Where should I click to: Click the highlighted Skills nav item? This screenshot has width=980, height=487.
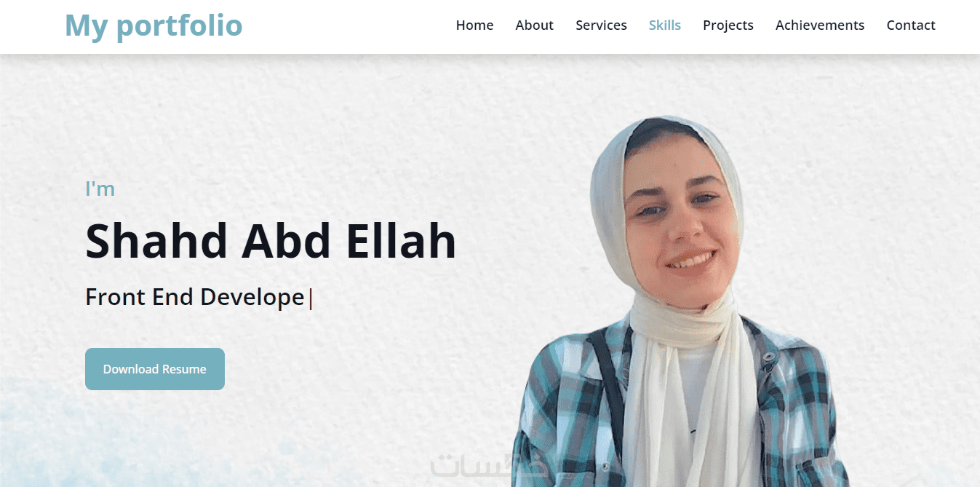coord(665,25)
